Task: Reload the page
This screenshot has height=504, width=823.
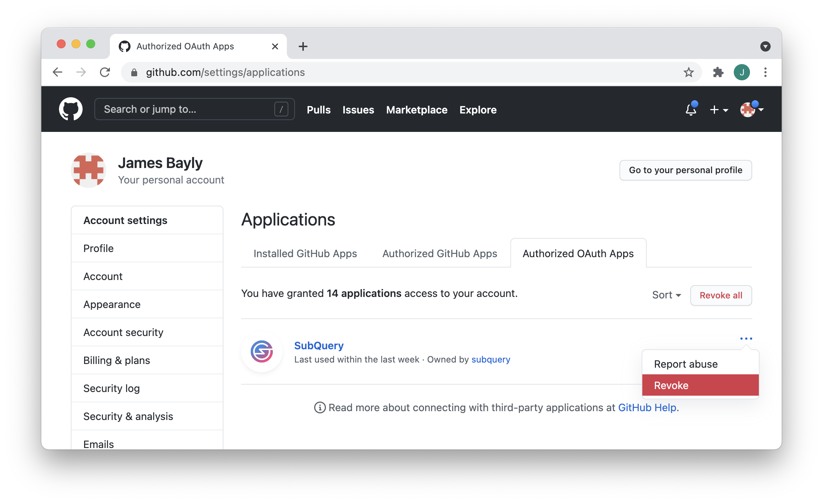Action: [105, 72]
